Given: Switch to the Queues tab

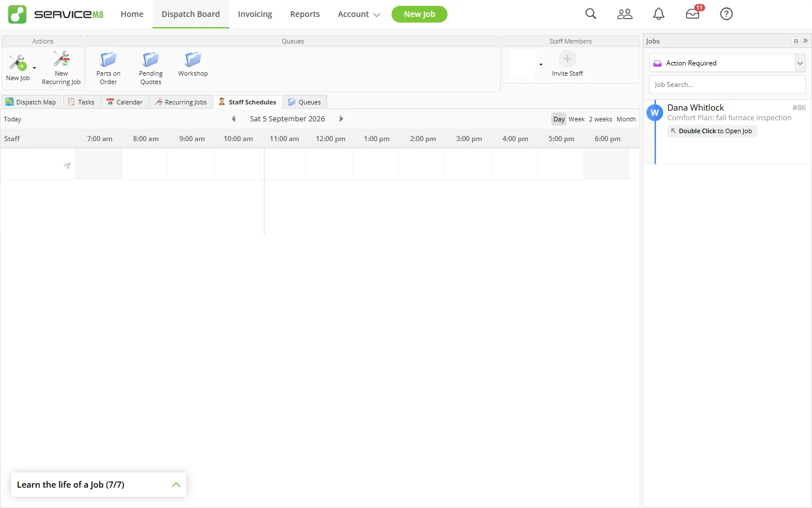Looking at the screenshot, I should tap(304, 102).
